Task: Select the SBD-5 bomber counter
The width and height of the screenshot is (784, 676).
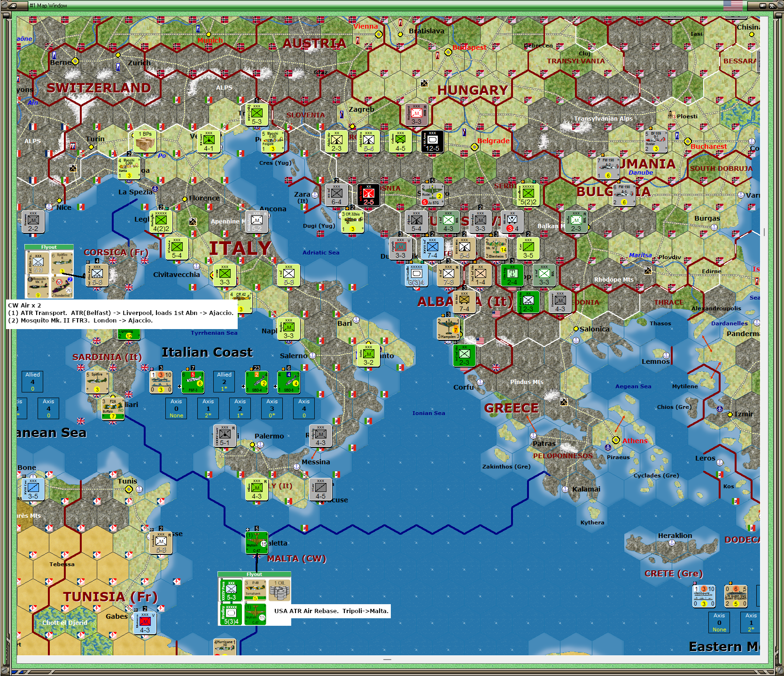Action: (288, 382)
